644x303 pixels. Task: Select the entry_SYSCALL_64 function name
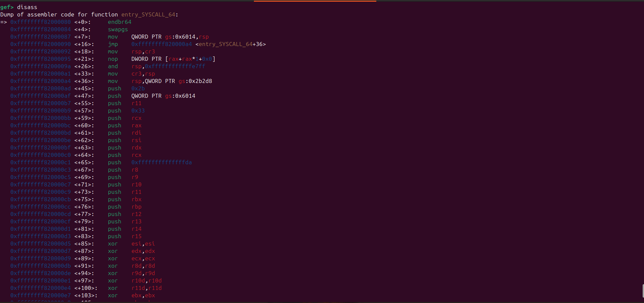pos(148,14)
